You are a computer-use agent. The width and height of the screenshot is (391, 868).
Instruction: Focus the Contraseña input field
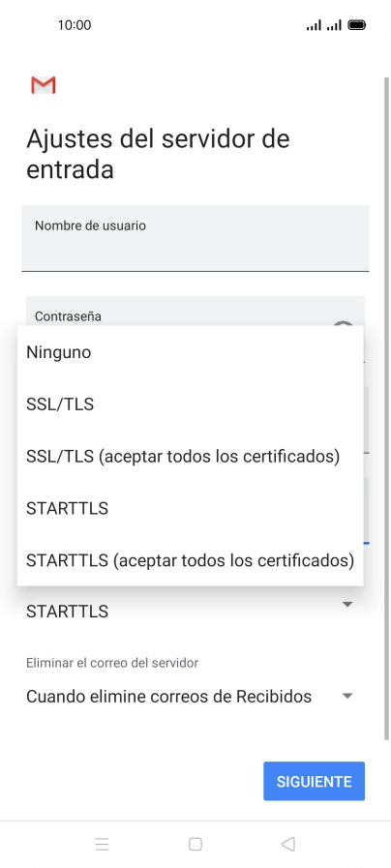pyautogui.click(x=195, y=311)
